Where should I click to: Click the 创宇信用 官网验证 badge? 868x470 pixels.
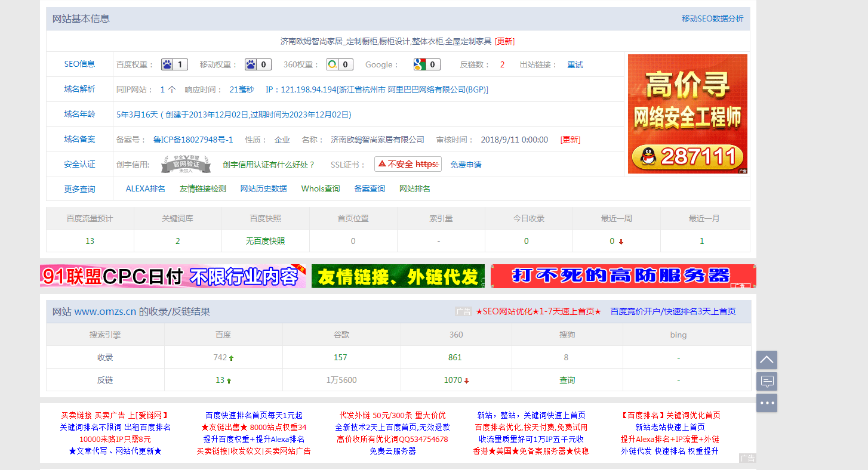pyautogui.click(x=186, y=164)
